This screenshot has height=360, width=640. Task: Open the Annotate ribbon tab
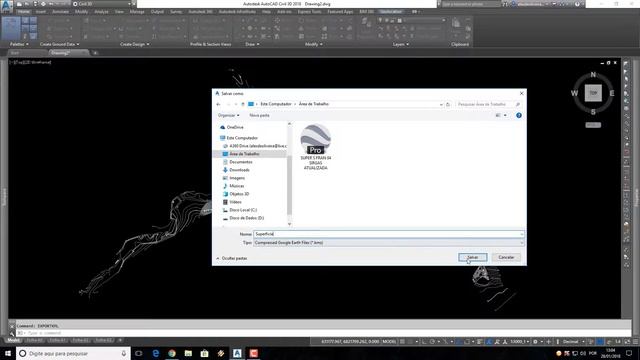pos(60,12)
